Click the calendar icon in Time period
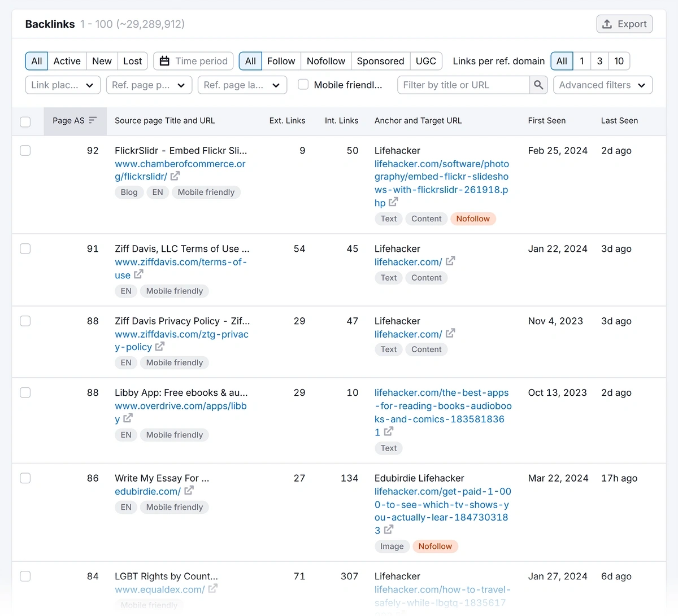This screenshot has width=678, height=616. coord(164,61)
